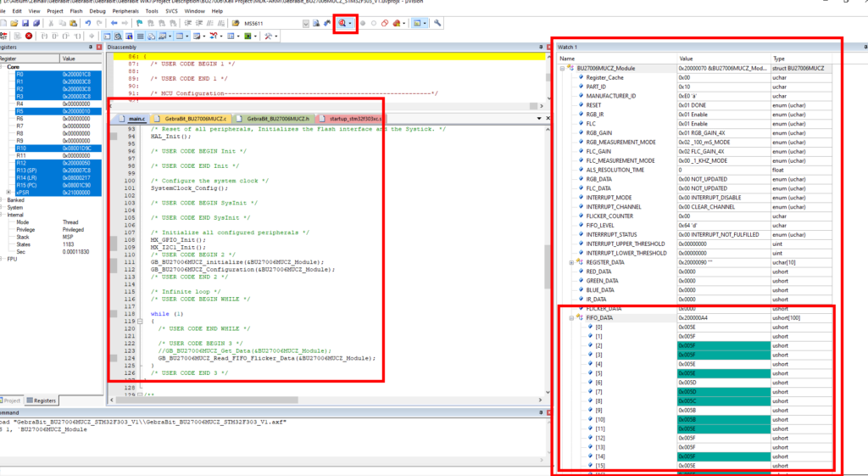The width and height of the screenshot is (868, 476).
Task: Switch to the Project panel tab
Action: pos(12,400)
